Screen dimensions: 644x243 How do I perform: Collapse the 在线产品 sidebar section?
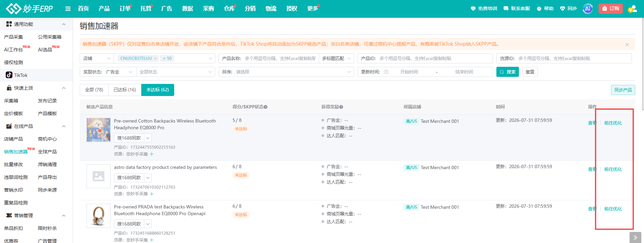tap(64, 126)
